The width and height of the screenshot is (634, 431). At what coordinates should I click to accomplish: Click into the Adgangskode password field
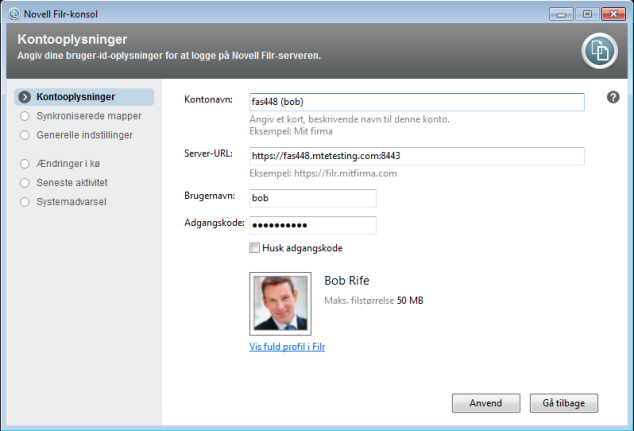(x=313, y=225)
